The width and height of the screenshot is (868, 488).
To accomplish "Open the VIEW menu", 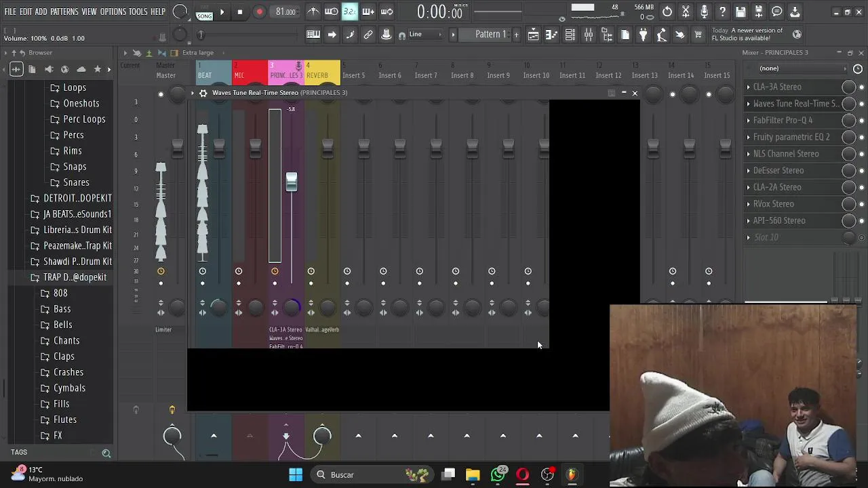I will coord(90,12).
